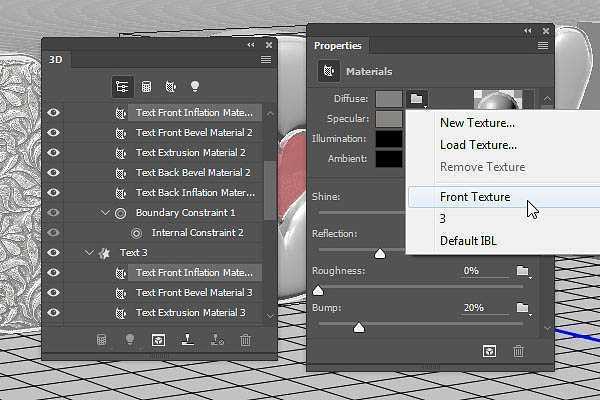Filter 3D panel by whole scene
This screenshot has width=600, height=400.
tap(122, 87)
